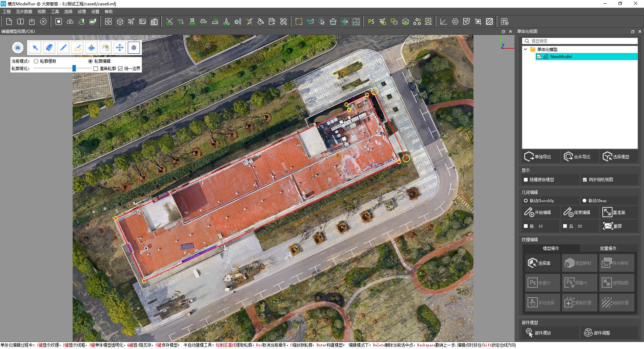Click the 基准面 button
644x349 pixels.
[619, 212]
